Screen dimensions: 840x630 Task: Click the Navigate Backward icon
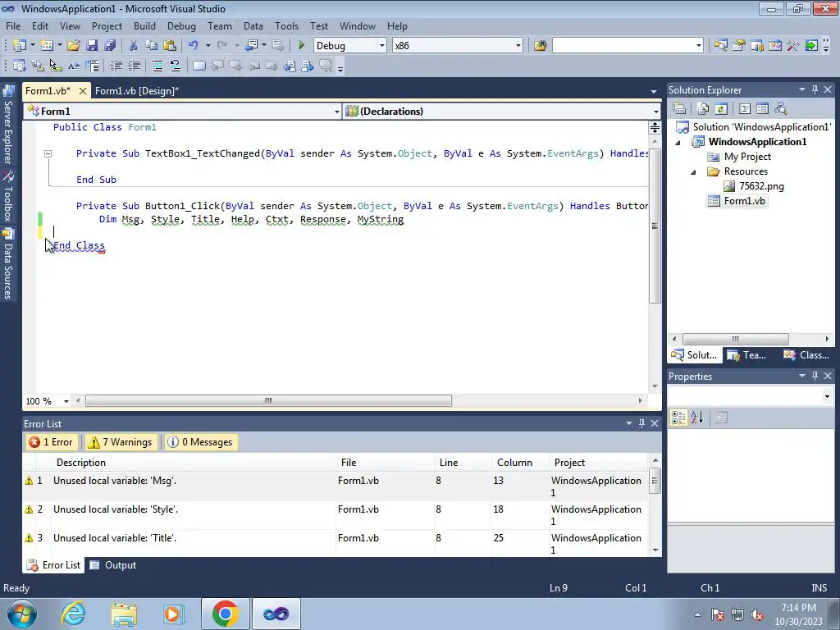click(x=251, y=46)
